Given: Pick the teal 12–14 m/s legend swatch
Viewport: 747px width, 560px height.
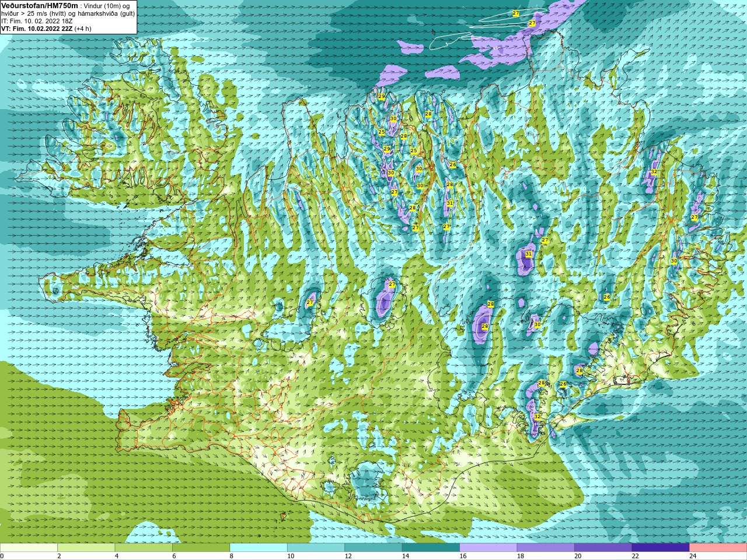Looking at the screenshot, I should 373,548.
